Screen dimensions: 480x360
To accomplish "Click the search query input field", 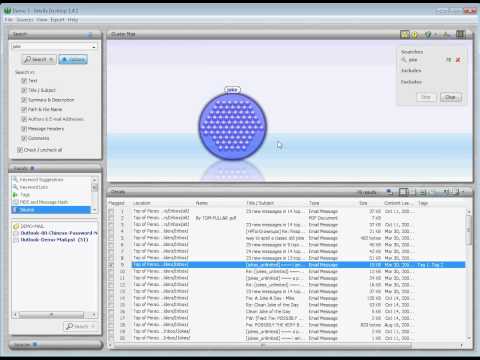I will coord(51,46).
